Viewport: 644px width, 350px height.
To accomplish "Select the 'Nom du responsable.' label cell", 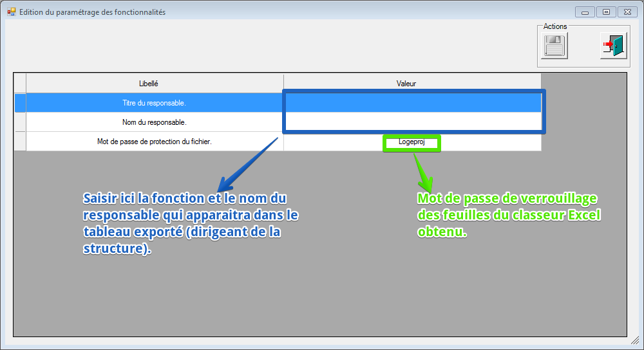I will pyautogui.click(x=155, y=122).
